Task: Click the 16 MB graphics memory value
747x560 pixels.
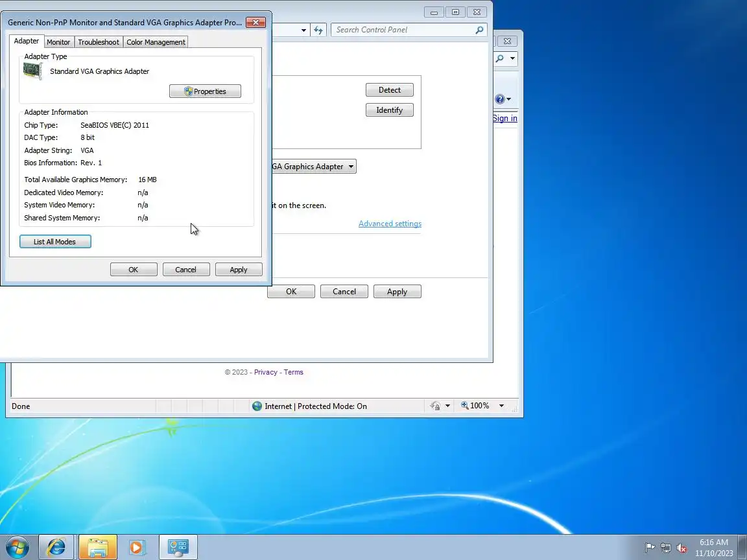Action: tap(147, 180)
